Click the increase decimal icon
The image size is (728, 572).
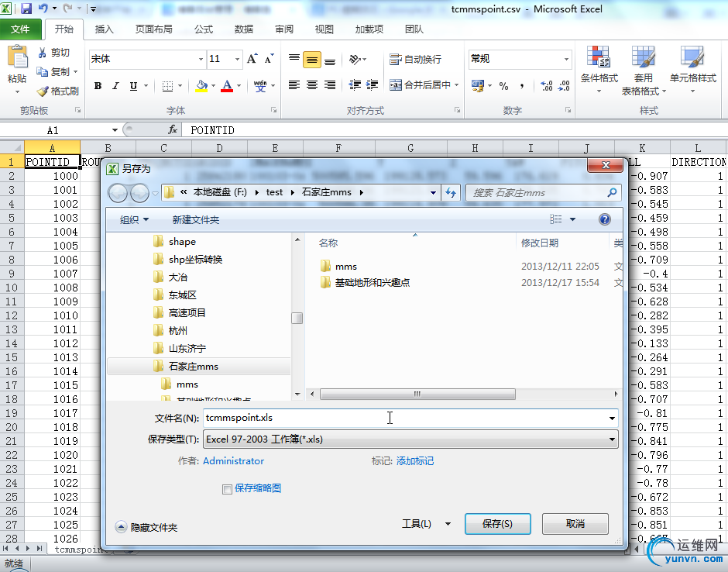(x=547, y=85)
